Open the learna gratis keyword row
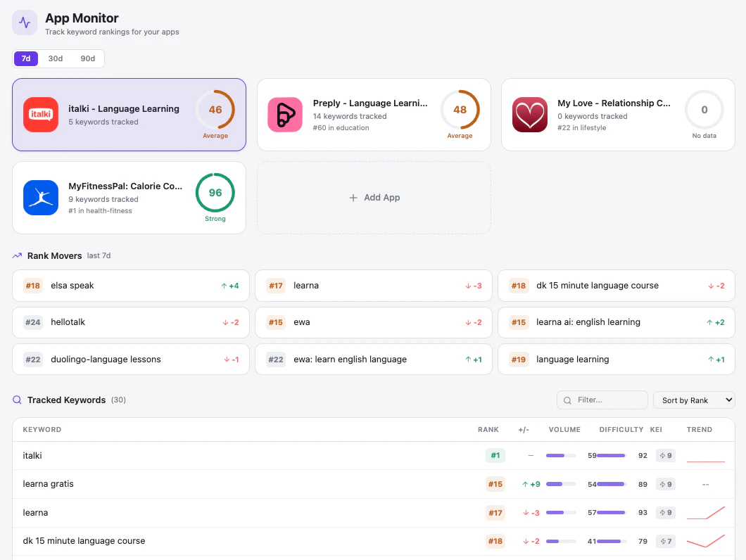 point(374,484)
